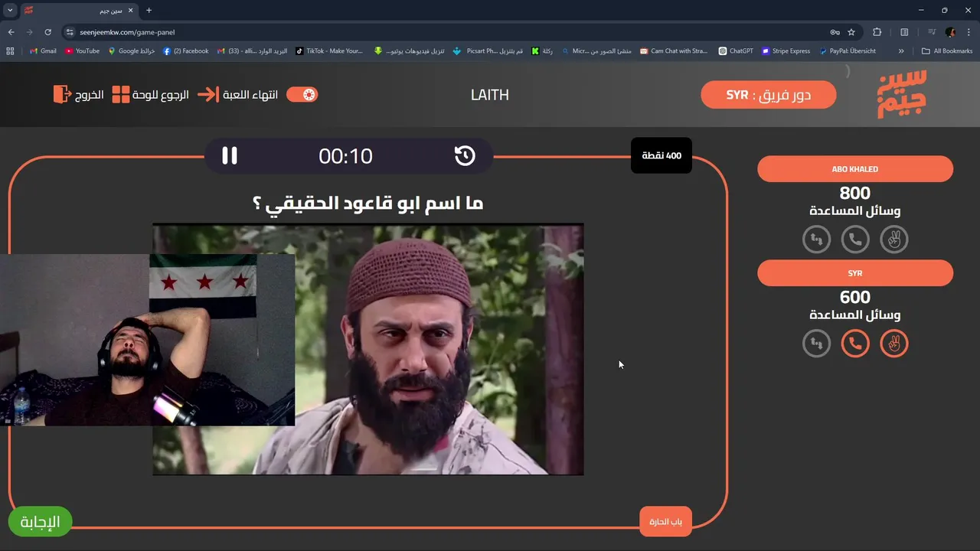
Task: Open a new browser tab
Action: pyautogui.click(x=149, y=11)
